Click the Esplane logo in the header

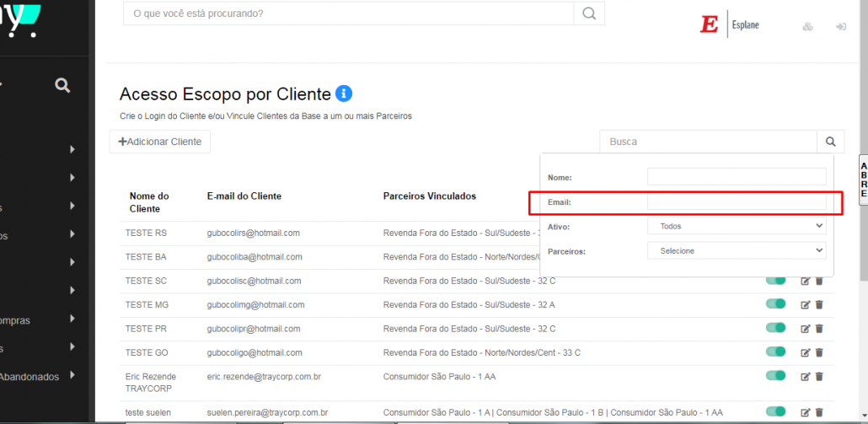729,25
